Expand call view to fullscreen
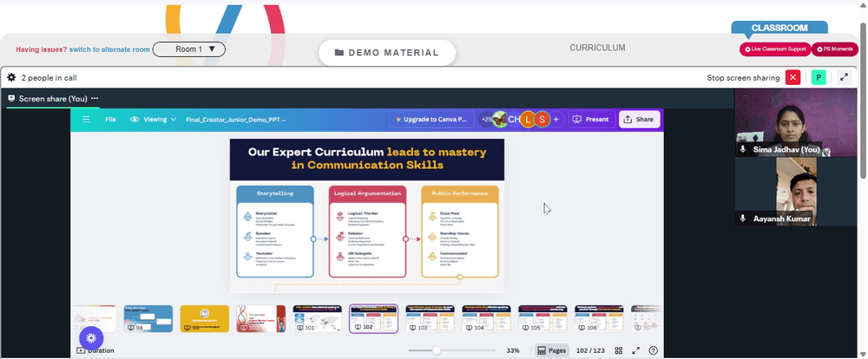 [845, 77]
